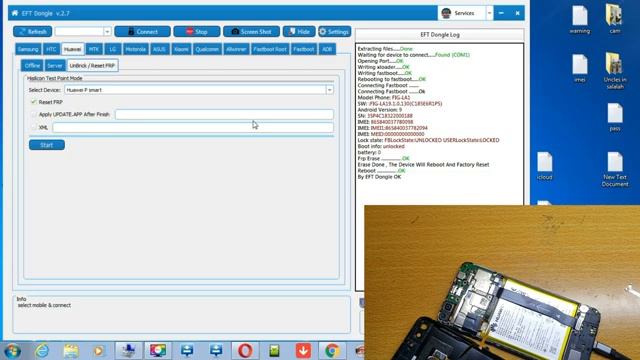Uncheck the Reset FRP checkbox
640x360 pixels.
pos(34,102)
